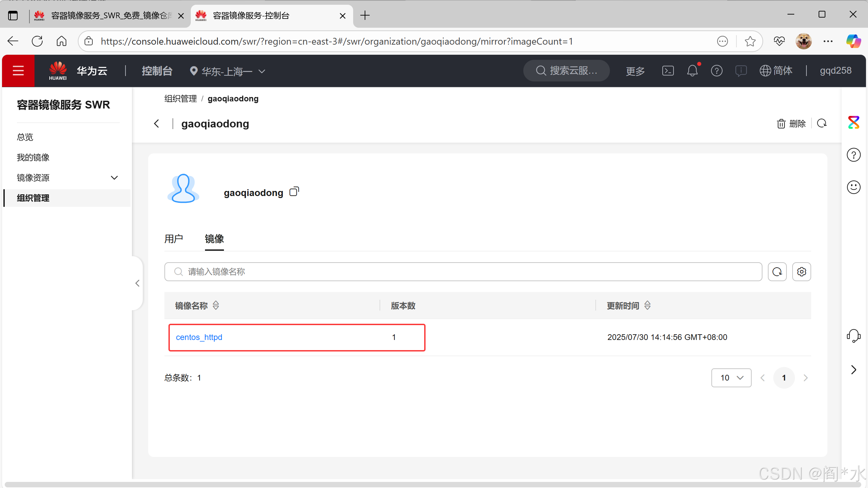Screen dimensions: 868x488
Task: Open the centos_httpd image link
Action: pos(199,337)
